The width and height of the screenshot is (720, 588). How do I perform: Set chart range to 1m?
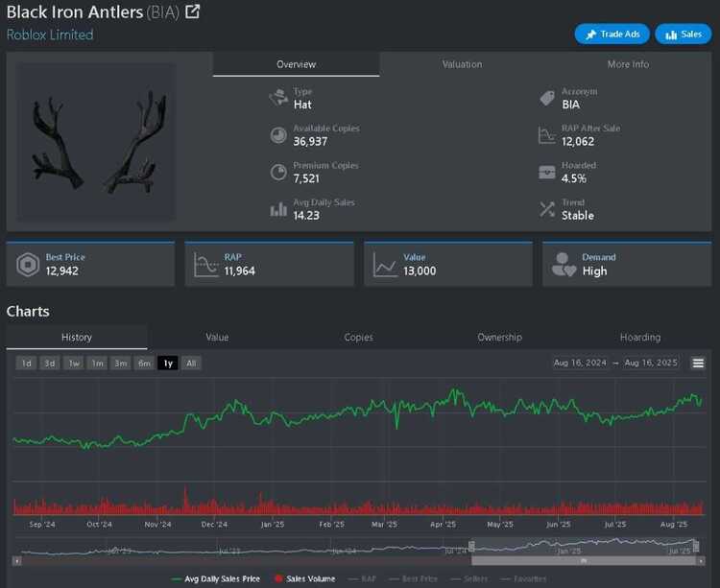[x=97, y=364]
